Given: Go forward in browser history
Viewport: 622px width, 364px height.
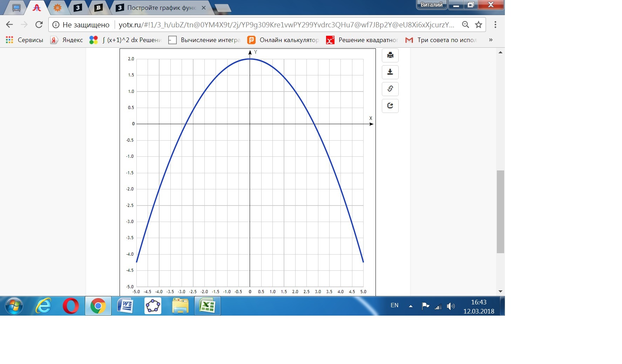Looking at the screenshot, I should point(24,25).
